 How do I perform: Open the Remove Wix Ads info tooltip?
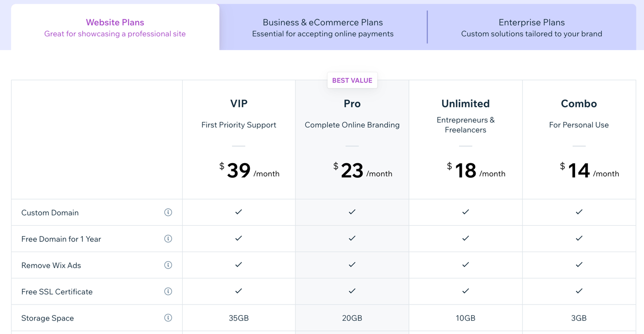pos(168,265)
